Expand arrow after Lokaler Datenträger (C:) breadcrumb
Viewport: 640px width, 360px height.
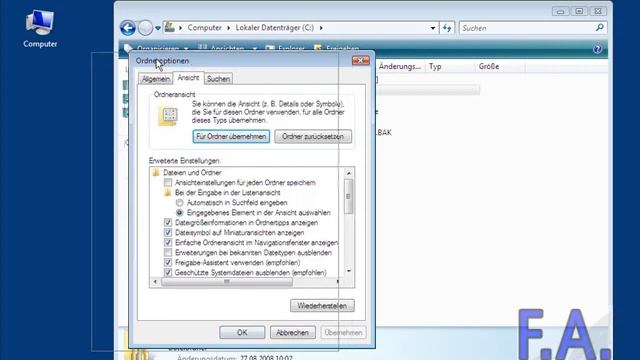pos(321,28)
